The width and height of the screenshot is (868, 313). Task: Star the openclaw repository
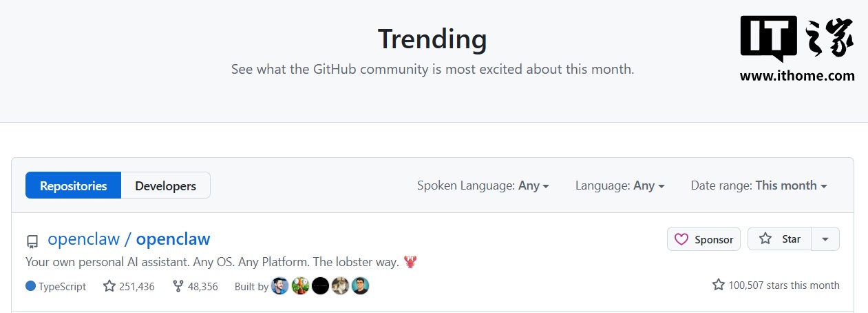point(780,239)
